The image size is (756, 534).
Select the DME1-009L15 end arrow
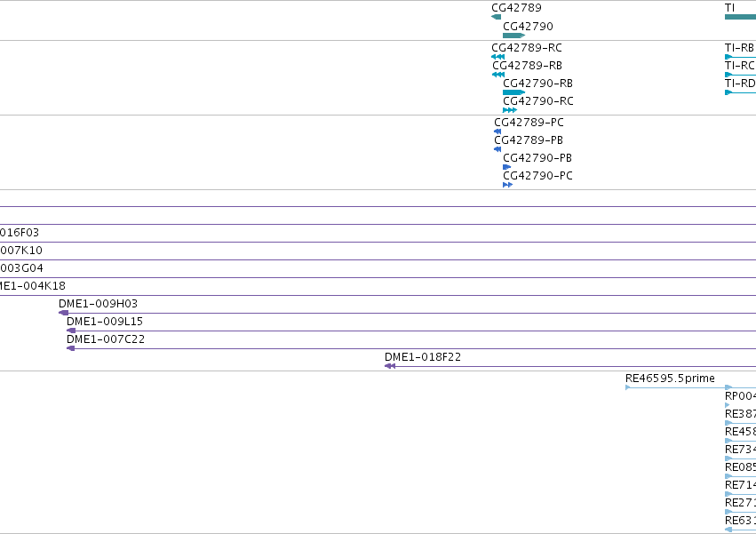pyautogui.click(x=71, y=331)
